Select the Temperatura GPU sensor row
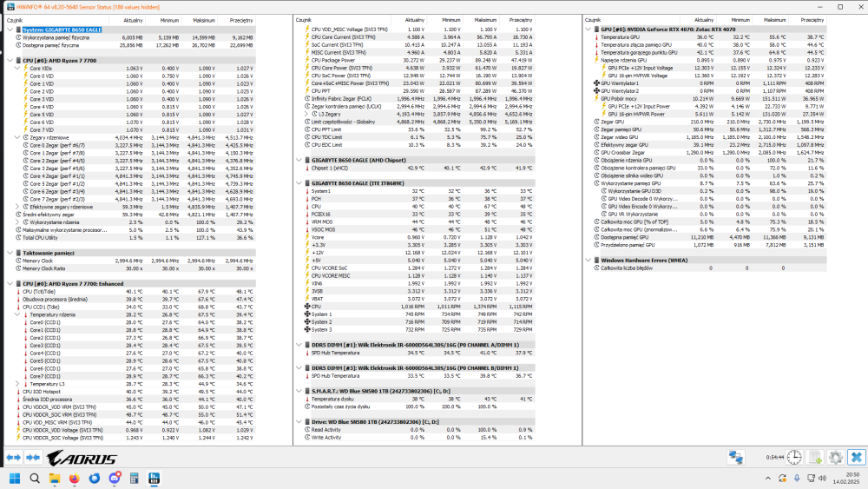868x489 pixels. [x=621, y=37]
